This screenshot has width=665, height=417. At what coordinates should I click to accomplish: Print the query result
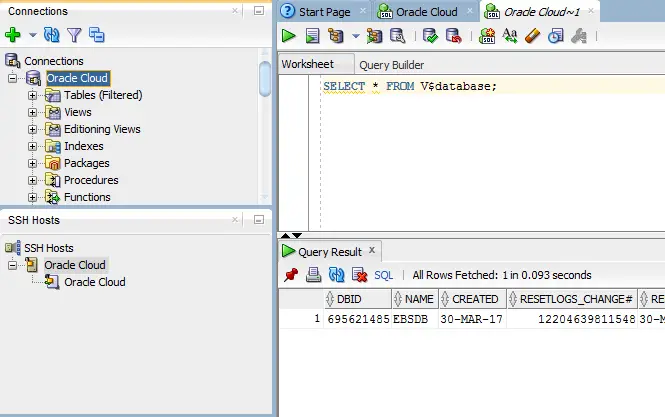point(313,275)
